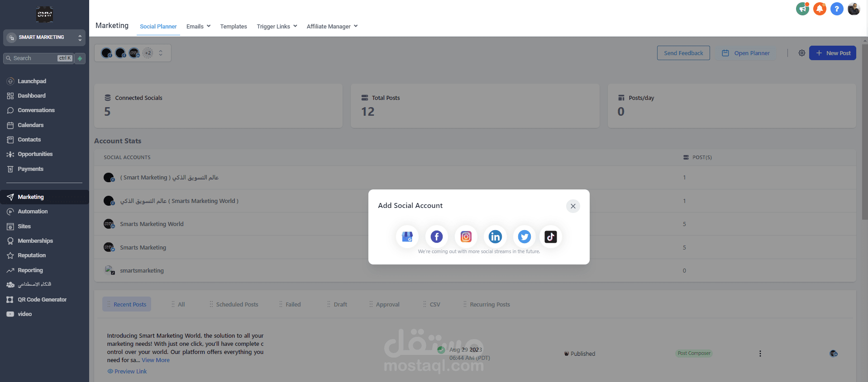The width and height of the screenshot is (868, 382).
Task: Click the View More link
Action: pyautogui.click(x=156, y=360)
